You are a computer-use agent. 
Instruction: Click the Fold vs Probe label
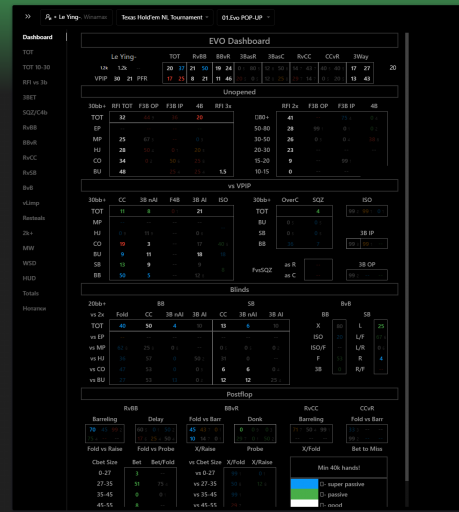click(x=156, y=449)
